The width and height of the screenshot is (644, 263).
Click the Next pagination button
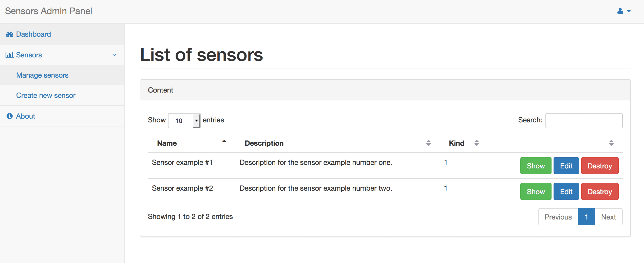coord(609,217)
